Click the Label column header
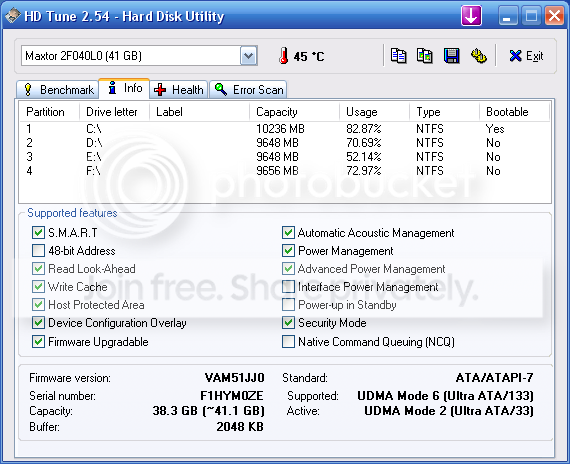Viewport: 570px width, 464px height. click(x=200, y=112)
